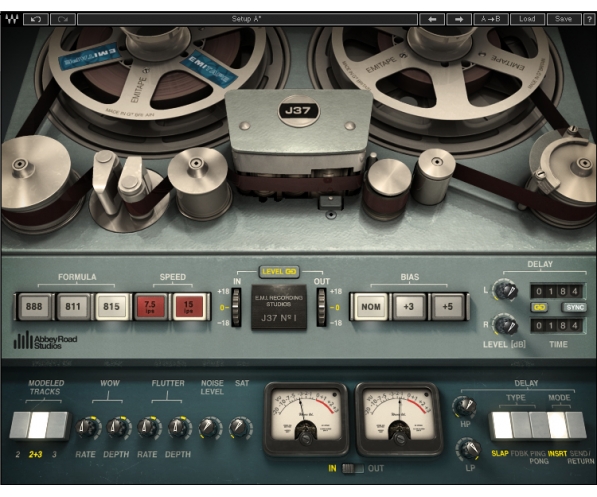
Task: Click the delay R level knob
Action: click(506, 325)
